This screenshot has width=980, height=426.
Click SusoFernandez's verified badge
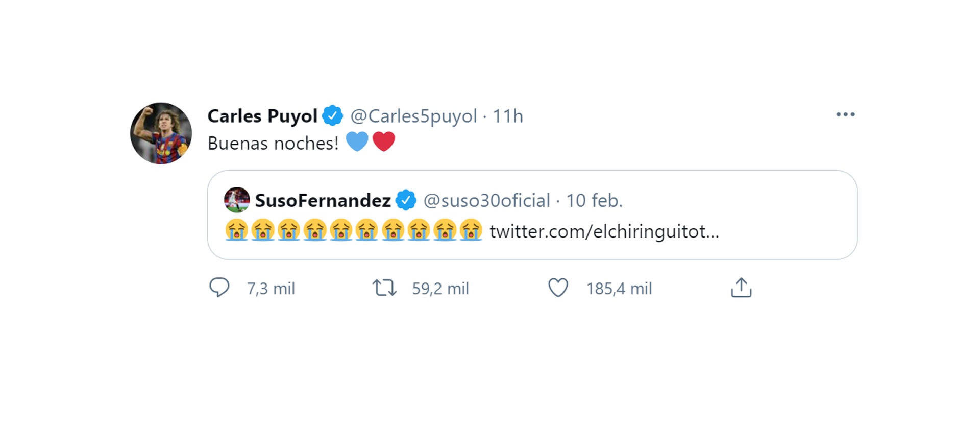[x=406, y=200]
